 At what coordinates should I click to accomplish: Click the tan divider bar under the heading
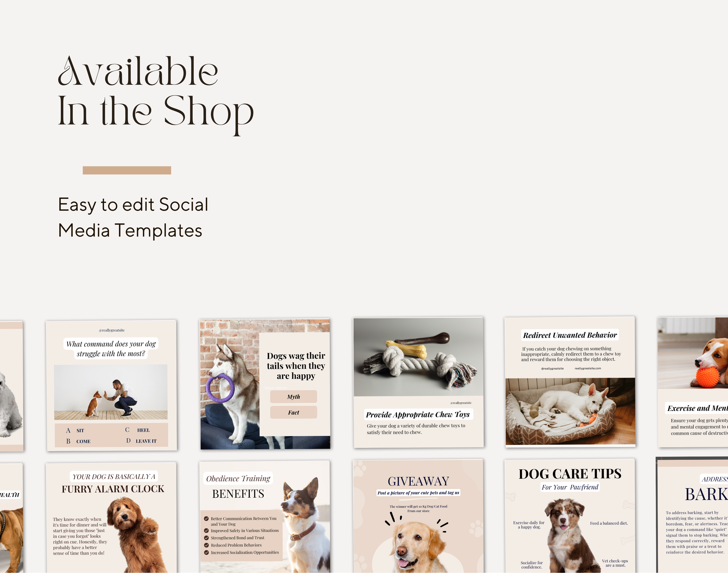(127, 170)
